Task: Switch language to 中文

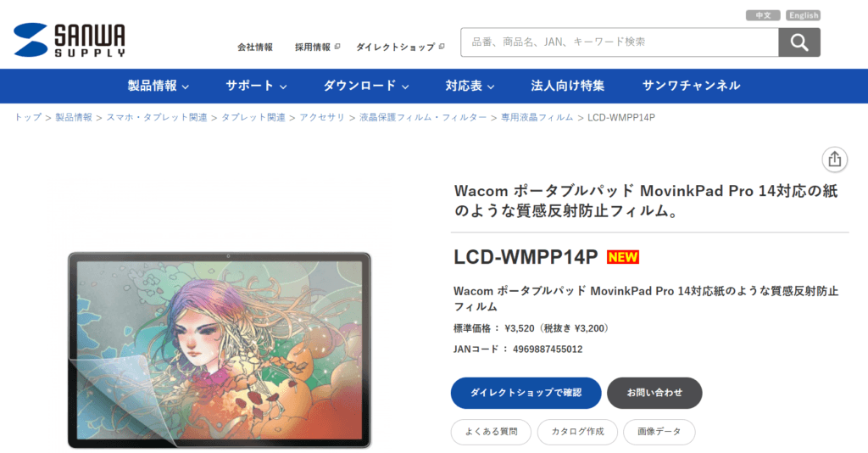Action: (763, 15)
